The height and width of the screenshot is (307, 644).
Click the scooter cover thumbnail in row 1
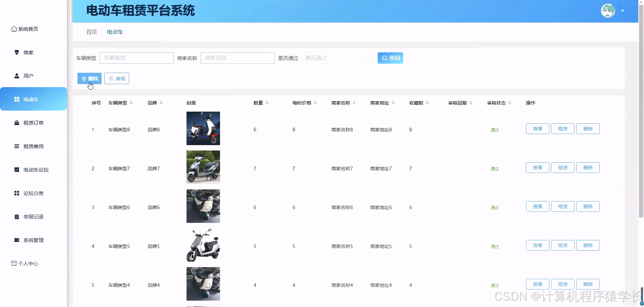[x=203, y=128]
